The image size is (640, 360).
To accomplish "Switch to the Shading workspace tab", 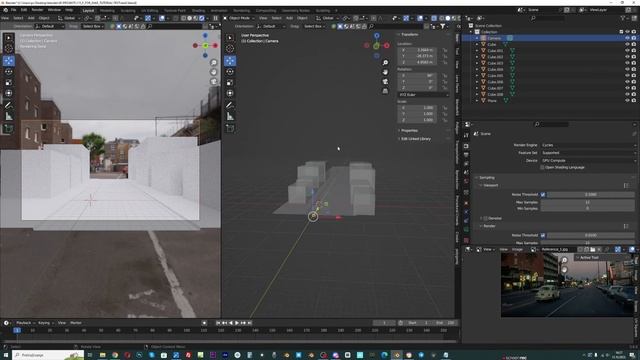I will tap(198, 11).
